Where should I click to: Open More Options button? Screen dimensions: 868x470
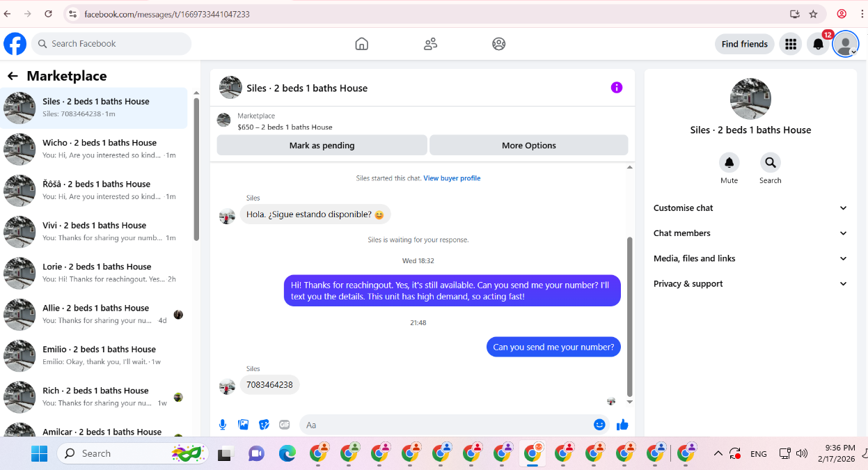click(x=529, y=146)
